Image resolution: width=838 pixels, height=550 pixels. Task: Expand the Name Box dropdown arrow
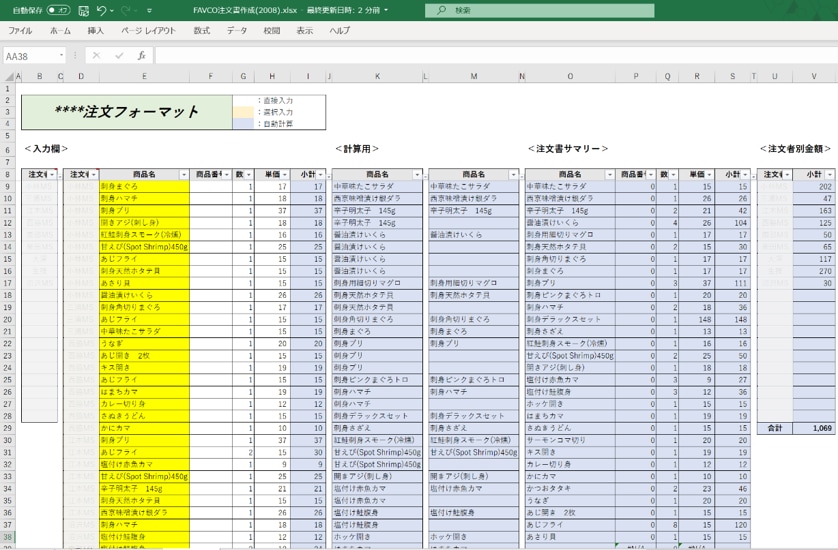[x=61, y=56]
